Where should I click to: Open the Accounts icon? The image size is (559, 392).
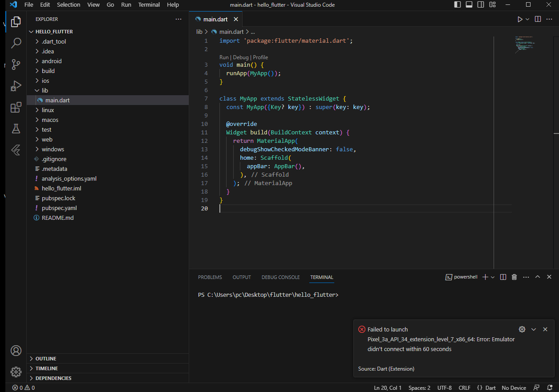[16, 351]
